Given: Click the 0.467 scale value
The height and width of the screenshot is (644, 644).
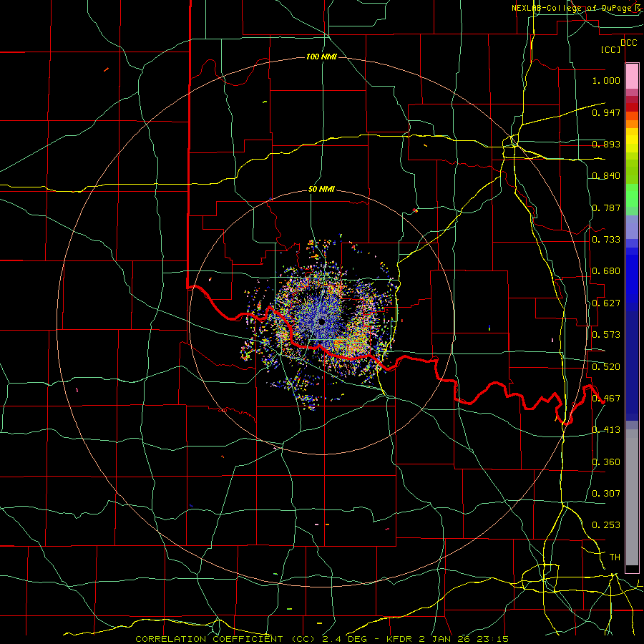Looking at the screenshot, I should click(x=606, y=399).
